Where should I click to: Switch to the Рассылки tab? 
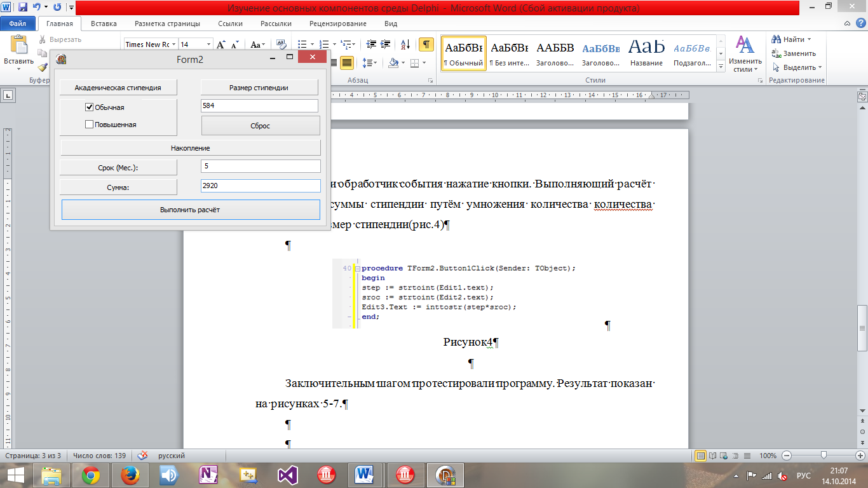click(x=276, y=24)
